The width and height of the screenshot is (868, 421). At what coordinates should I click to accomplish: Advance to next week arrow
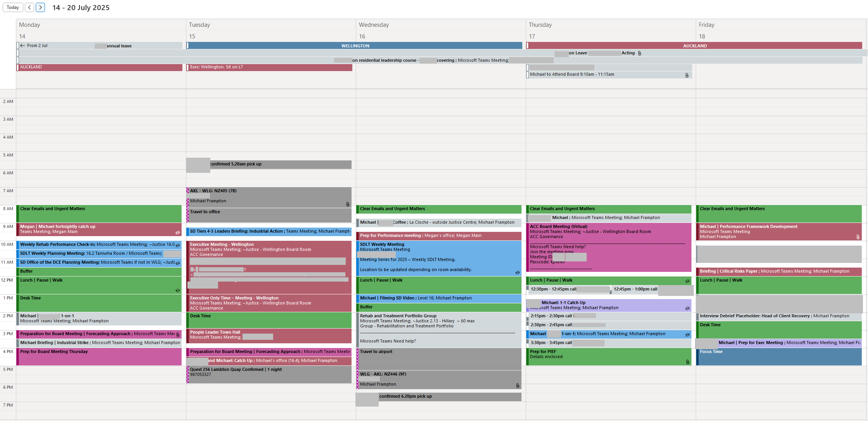40,7
